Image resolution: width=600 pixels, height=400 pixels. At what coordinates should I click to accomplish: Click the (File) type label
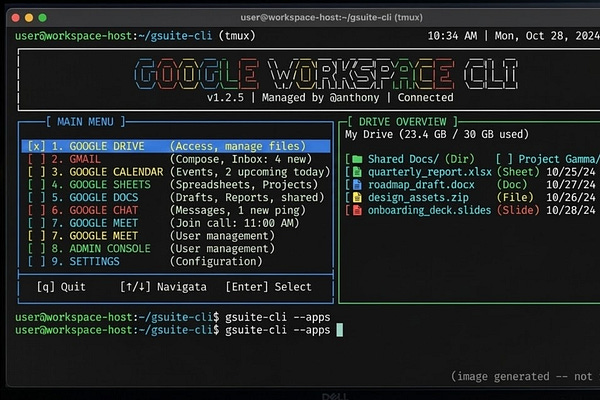(515, 198)
